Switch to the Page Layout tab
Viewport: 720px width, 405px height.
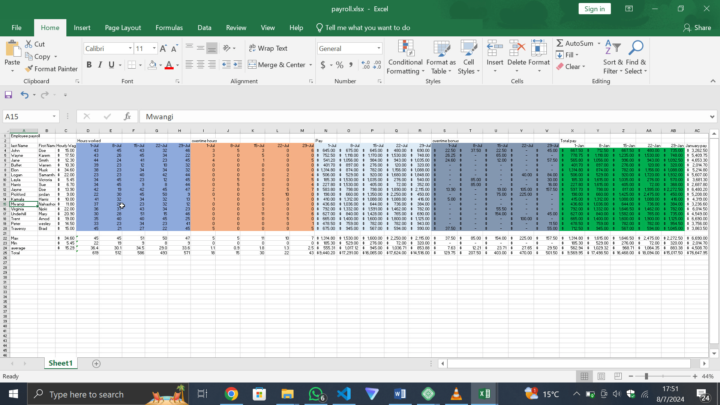point(123,28)
